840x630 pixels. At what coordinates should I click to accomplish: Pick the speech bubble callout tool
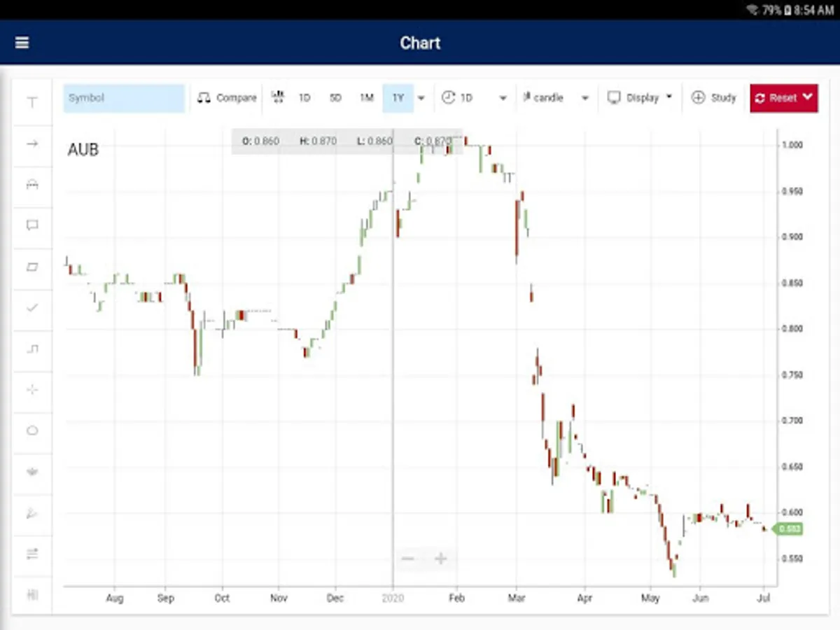tap(32, 225)
